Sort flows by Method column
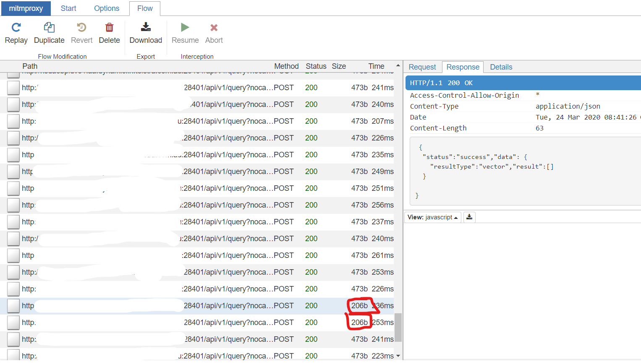The width and height of the screenshot is (641, 364). 286,66
